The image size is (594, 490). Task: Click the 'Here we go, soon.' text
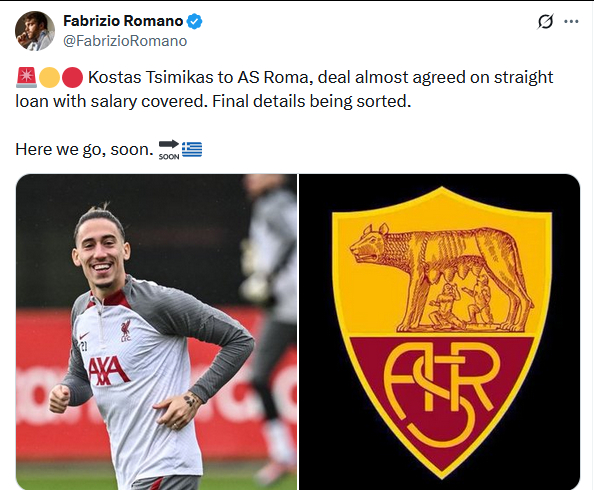(84, 150)
